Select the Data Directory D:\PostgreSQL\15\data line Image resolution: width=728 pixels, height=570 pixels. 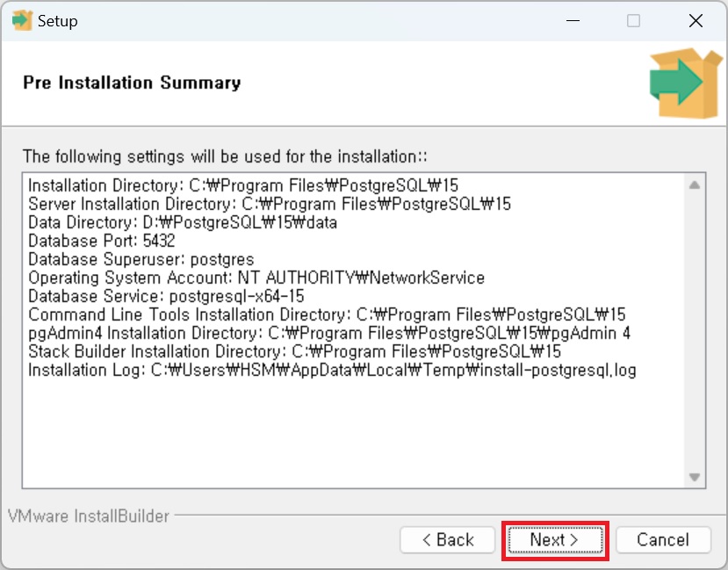tap(183, 222)
